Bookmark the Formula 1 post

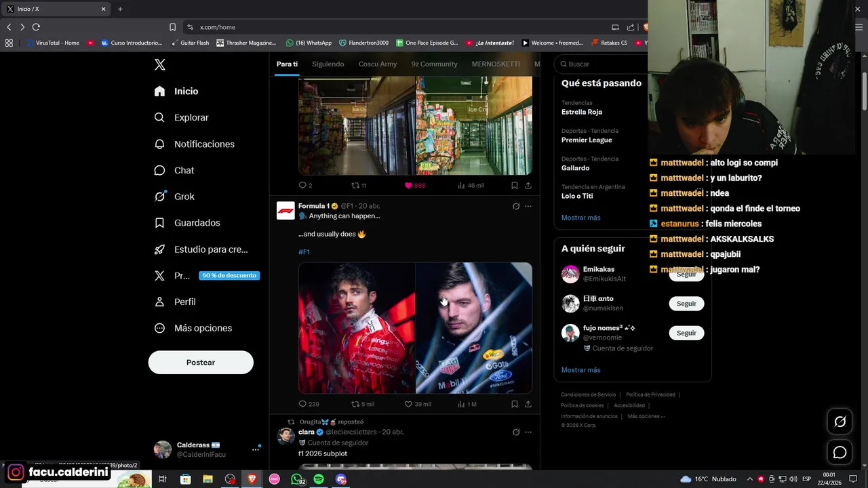click(x=515, y=404)
